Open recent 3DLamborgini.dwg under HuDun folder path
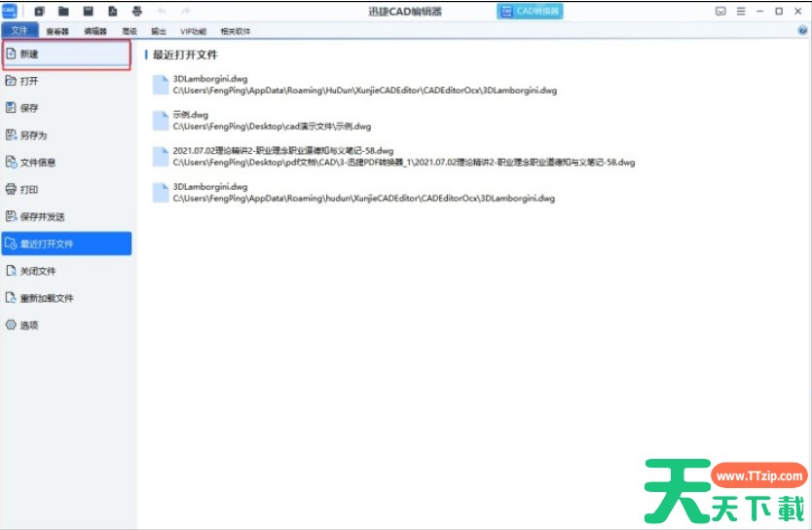The height and width of the screenshot is (530, 812). [354, 85]
